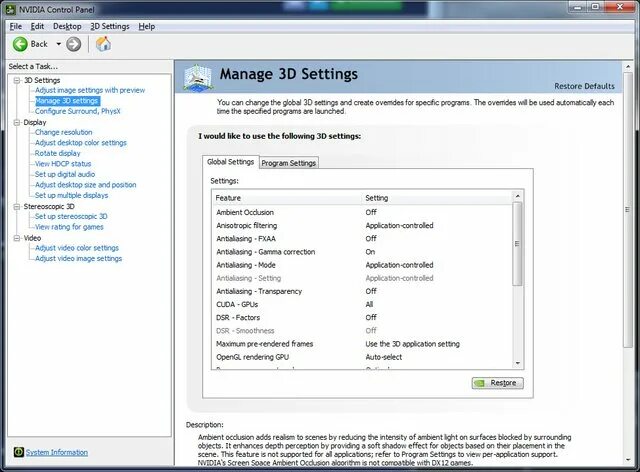This screenshot has height=472, width=640.
Task: Collapse the Video tree node
Action: coord(17,238)
